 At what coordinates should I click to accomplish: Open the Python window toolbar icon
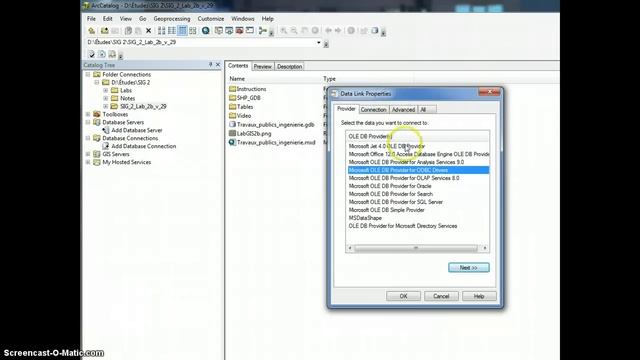(x=250, y=31)
